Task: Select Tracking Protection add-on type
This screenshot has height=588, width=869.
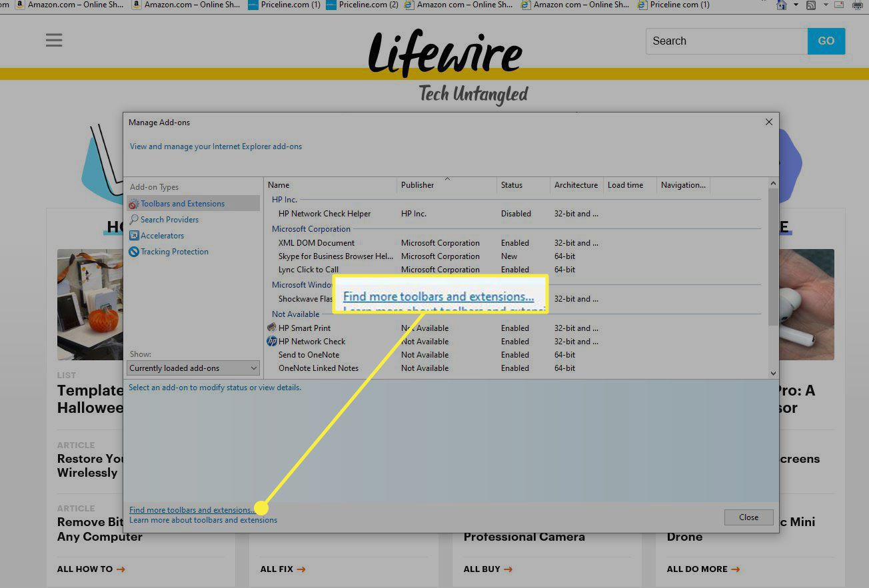Action: [175, 252]
